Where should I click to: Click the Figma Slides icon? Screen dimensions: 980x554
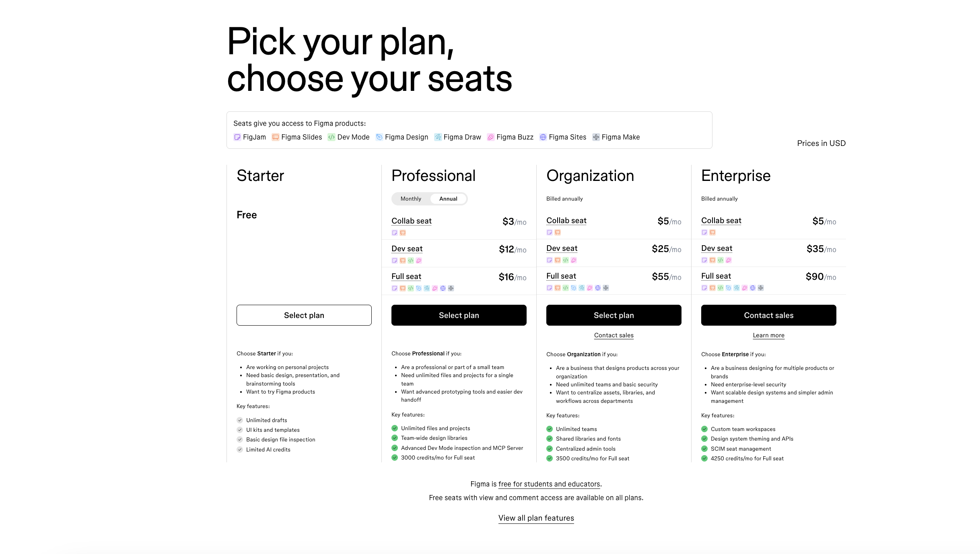[x=276, y=137]
